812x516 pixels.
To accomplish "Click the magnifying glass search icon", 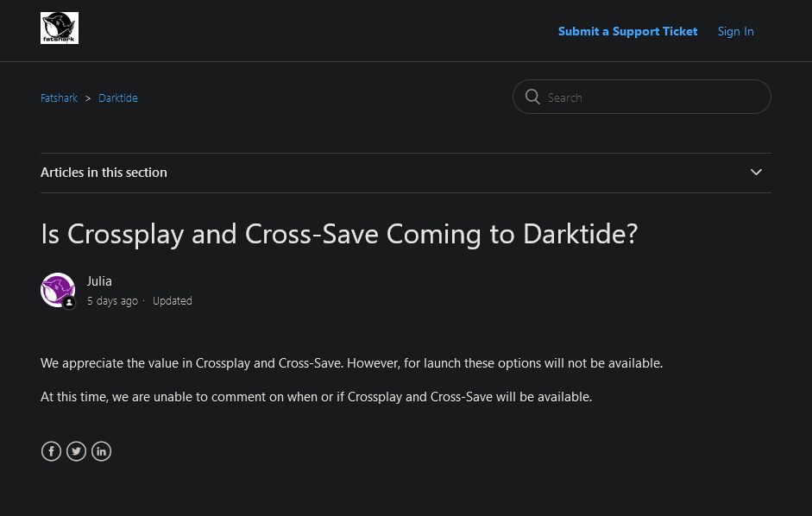I will pos(532,97).
